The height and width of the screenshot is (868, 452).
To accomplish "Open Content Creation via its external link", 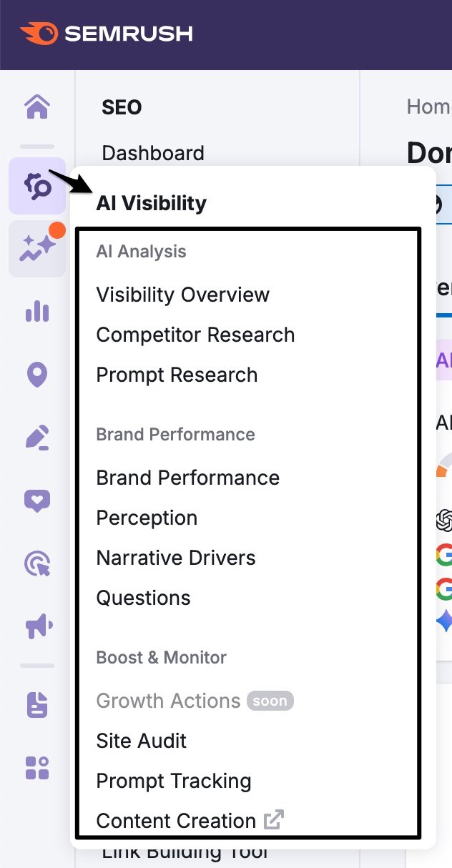I will [x=175, y=820].
